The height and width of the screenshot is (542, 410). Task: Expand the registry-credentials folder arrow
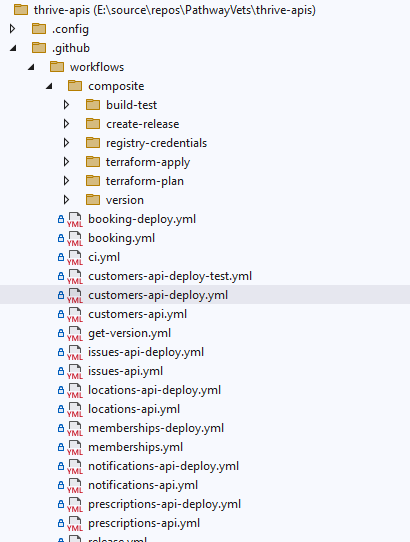tap(66, 143)
